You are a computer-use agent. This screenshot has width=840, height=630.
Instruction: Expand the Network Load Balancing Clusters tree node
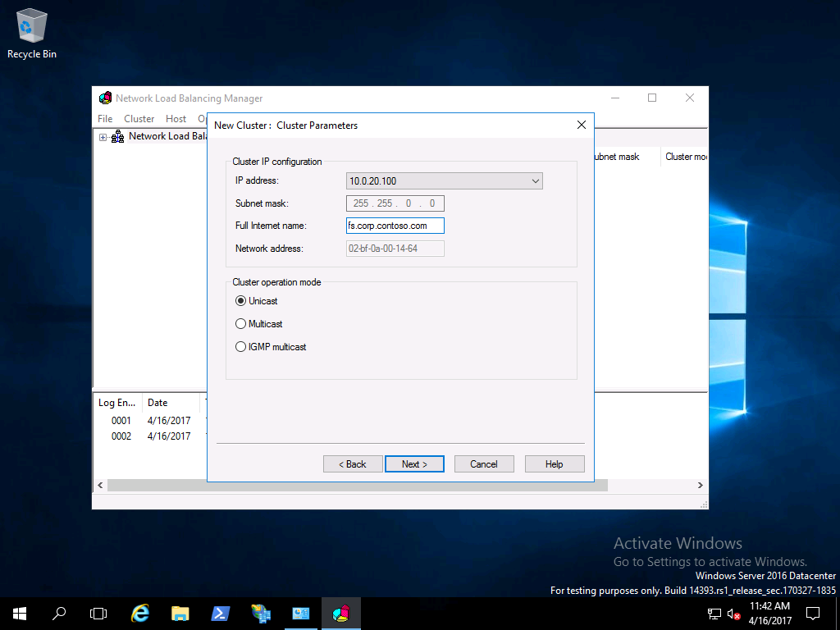pyautogui.click(x=103, y=137)
